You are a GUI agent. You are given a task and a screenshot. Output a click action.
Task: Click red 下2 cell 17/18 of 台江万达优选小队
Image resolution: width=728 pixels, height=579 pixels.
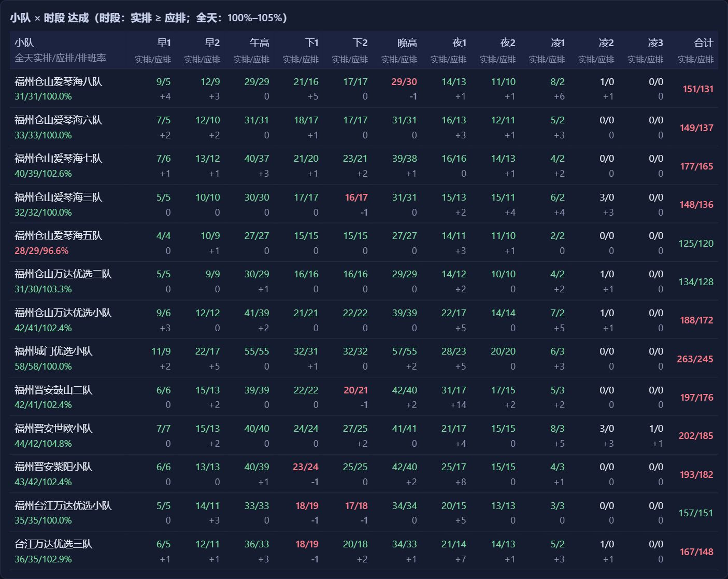click(x=356, y=506)
